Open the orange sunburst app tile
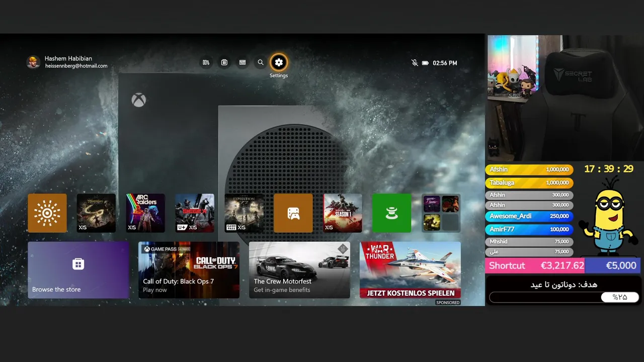The width and height of the screenshot is (644, 362). point(47,213)
